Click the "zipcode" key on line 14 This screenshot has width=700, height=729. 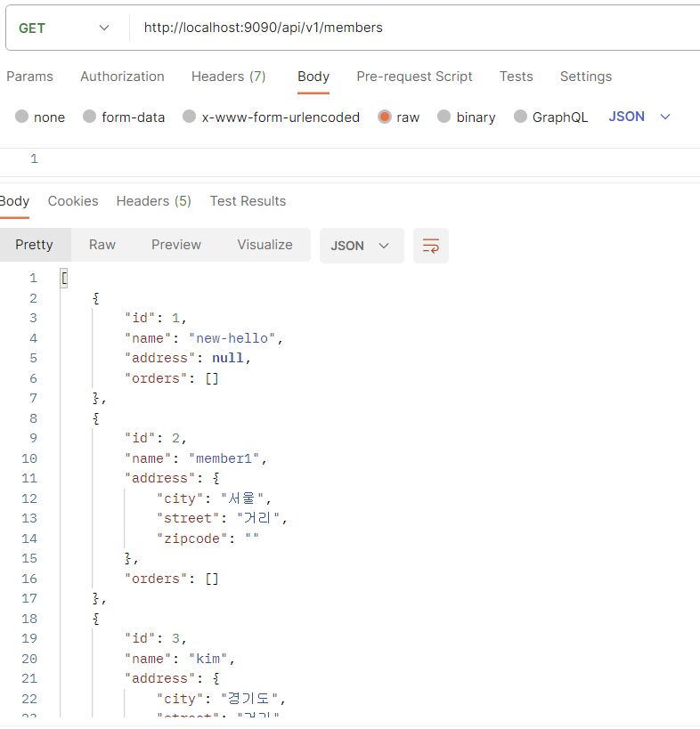coord(191,539)
